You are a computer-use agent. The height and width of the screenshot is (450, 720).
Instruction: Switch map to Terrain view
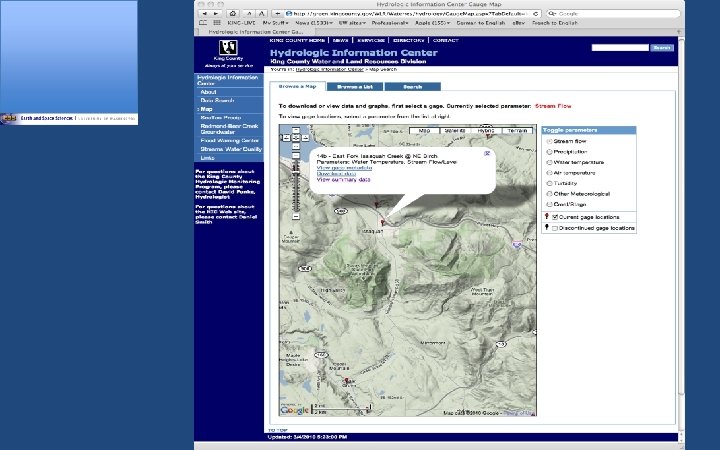pyautogui.click(x=517, y=131)
